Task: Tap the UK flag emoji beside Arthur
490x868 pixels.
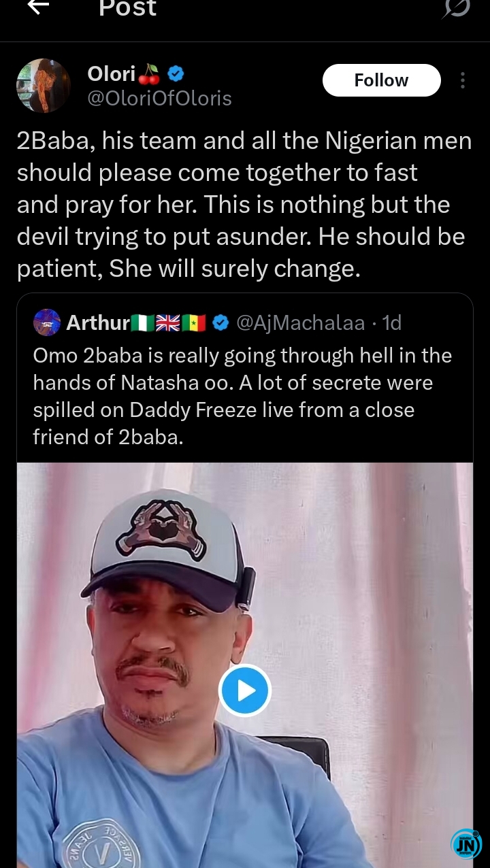Action: 167,322
